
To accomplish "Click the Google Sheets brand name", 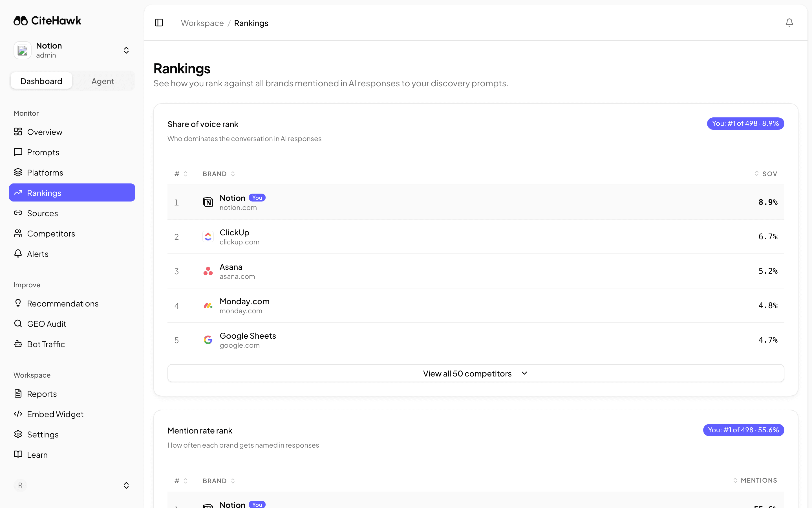I will (248, 336).
